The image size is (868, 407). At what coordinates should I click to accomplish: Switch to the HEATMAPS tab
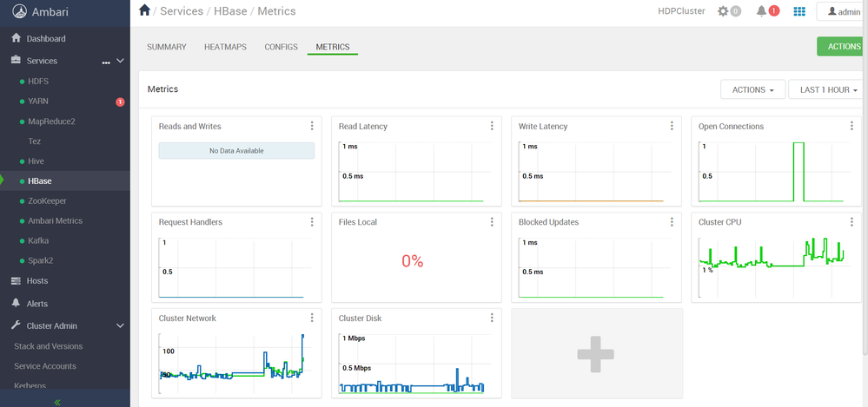[x=225, y=47]
